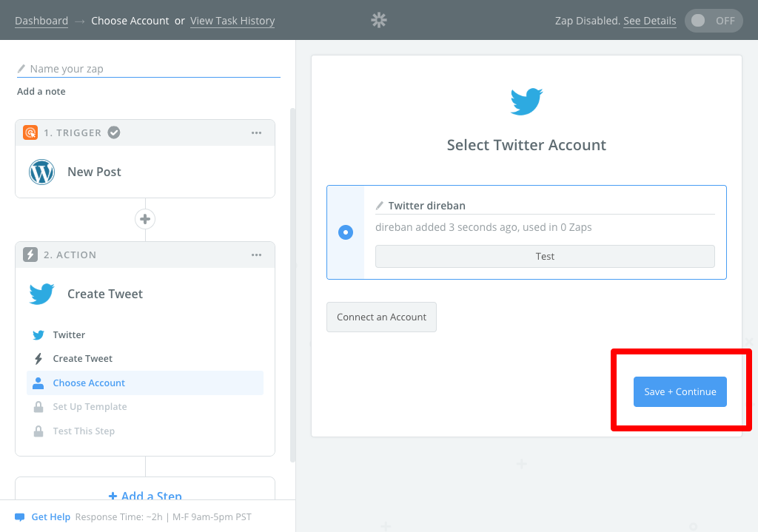Click the pencil icon beside Name your zap
The image size is (758, 532).
tap(21, 69)
